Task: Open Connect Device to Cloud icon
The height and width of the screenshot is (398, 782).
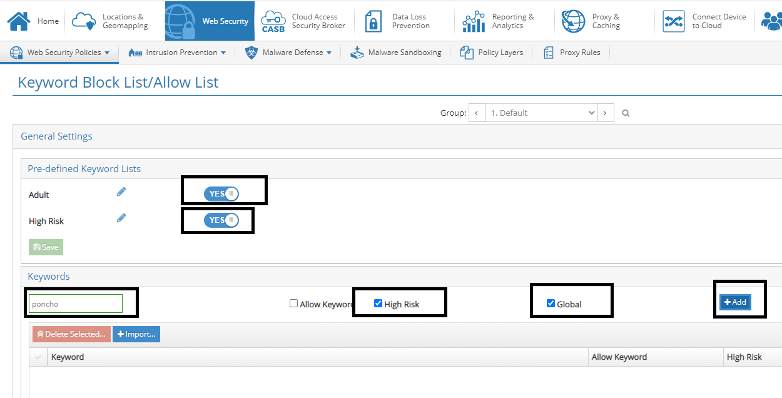Action: click(674, 21)
